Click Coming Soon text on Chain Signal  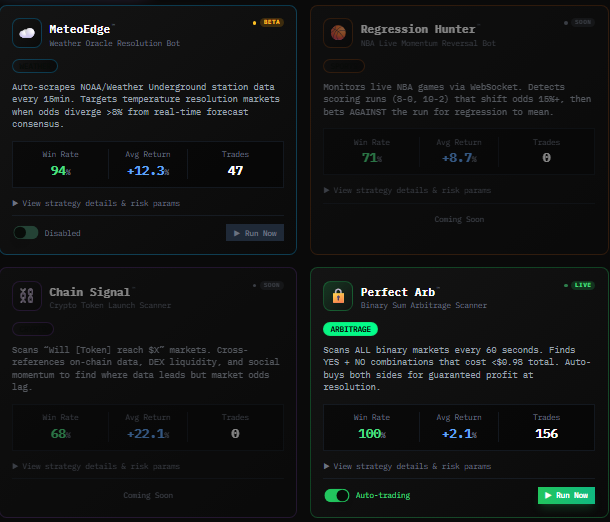click(148, 495)
